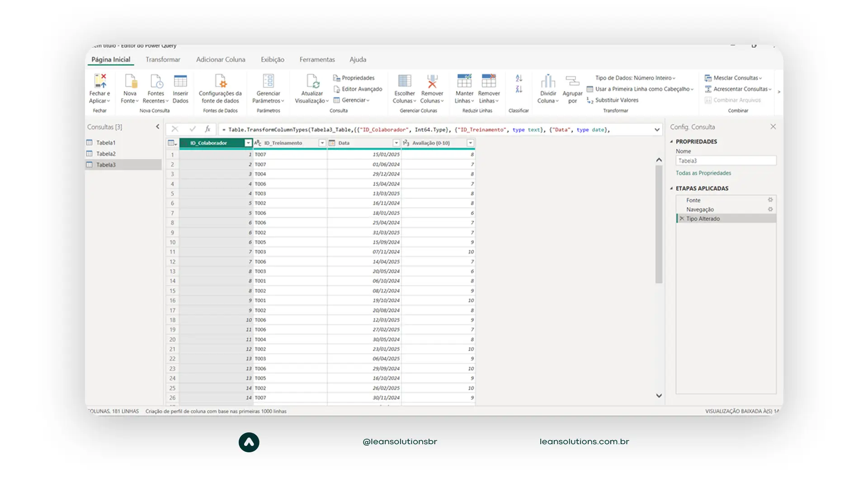Select the Tabela3 query
Image resolution: width=868 pixels, height=488 pixels.
(123, 165)
